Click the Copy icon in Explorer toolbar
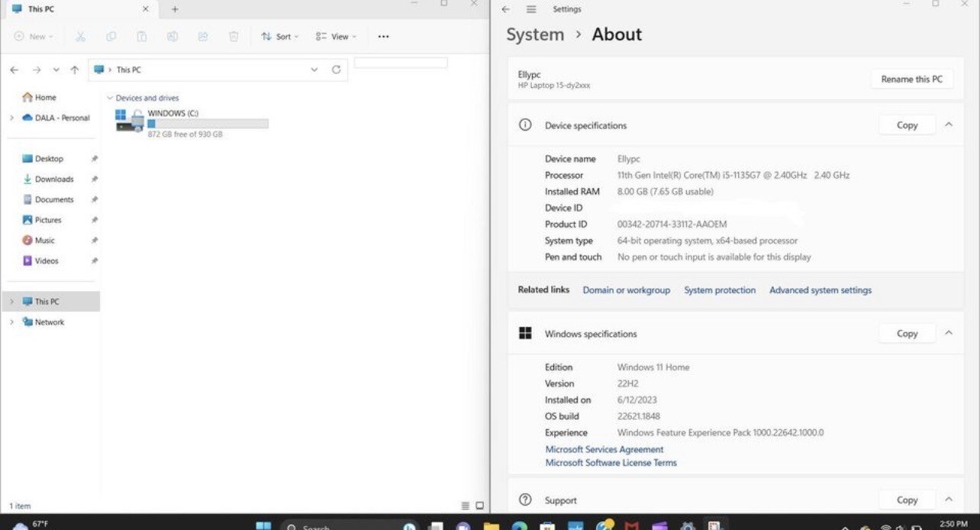Image resolution: width=980 pixels, height=530 pixels. (x=111, y=36)
